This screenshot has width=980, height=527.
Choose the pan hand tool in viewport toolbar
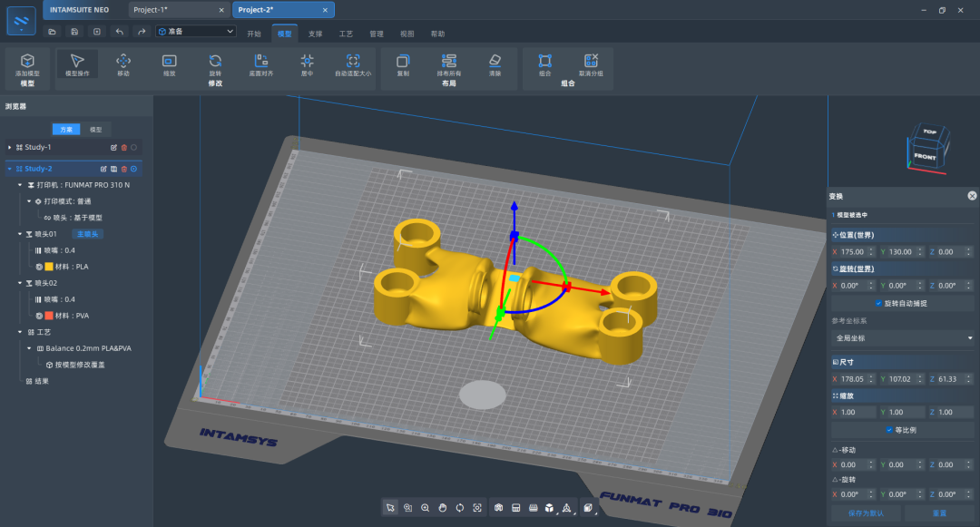tap(443, 508)
